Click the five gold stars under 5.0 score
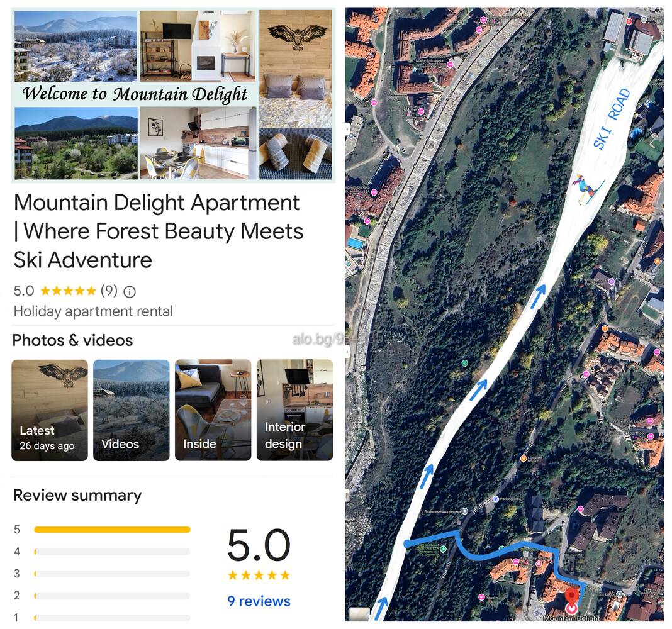 [x=259, y=575]
